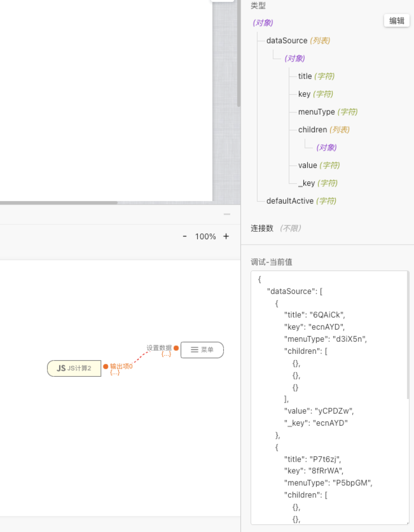Screen dimensions: 414x532
Task: Click the "key": "ecnAYD" line
Action: [x=314, y=327]
